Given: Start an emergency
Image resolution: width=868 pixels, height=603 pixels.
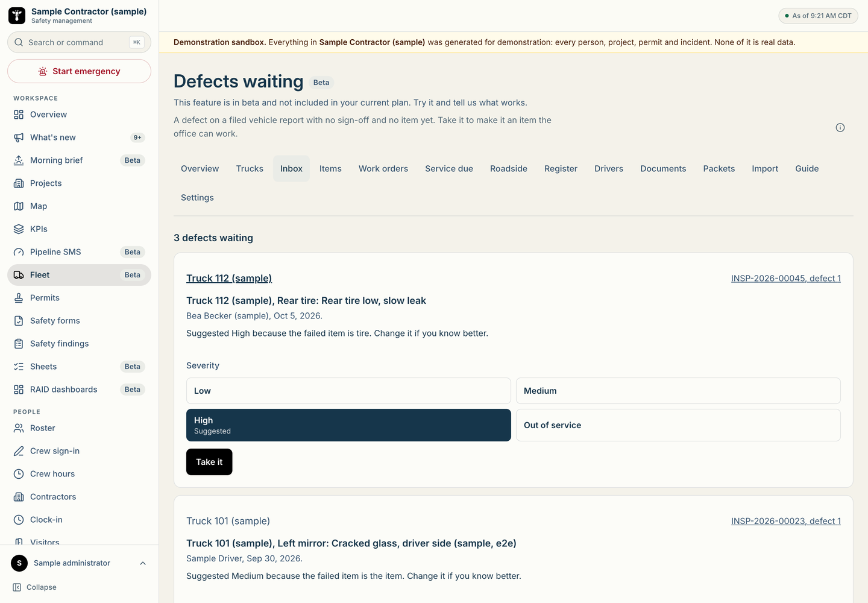Looking at the screenshot, I should pos(79,71).
